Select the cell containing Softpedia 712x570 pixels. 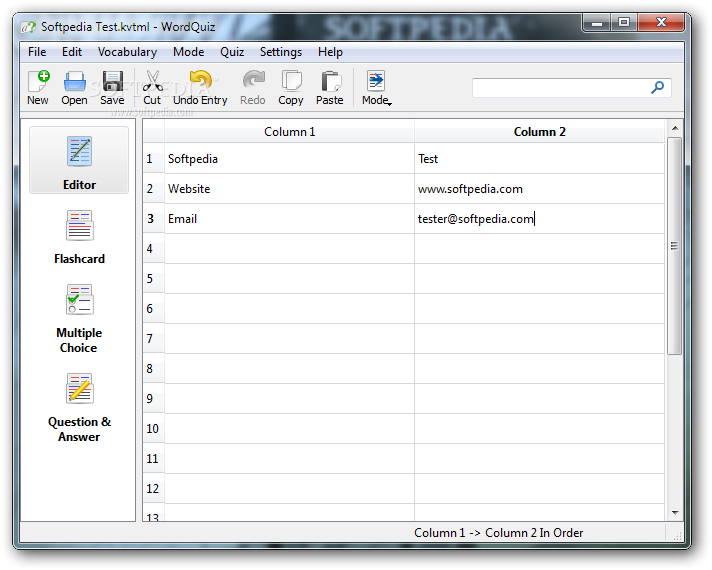tap(289, 159)
